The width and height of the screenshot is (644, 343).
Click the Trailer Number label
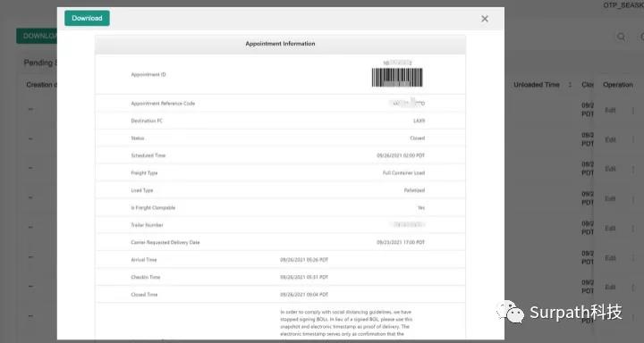click(147, 225)
